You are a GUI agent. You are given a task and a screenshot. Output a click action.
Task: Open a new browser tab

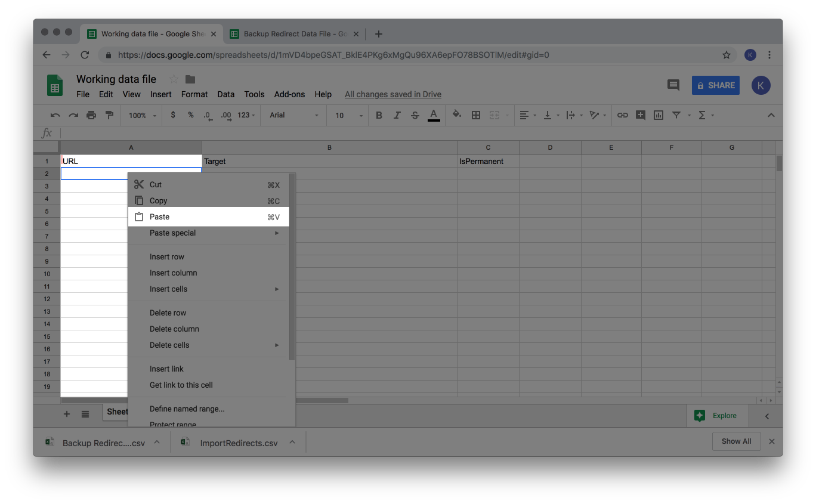click(378, 34)
